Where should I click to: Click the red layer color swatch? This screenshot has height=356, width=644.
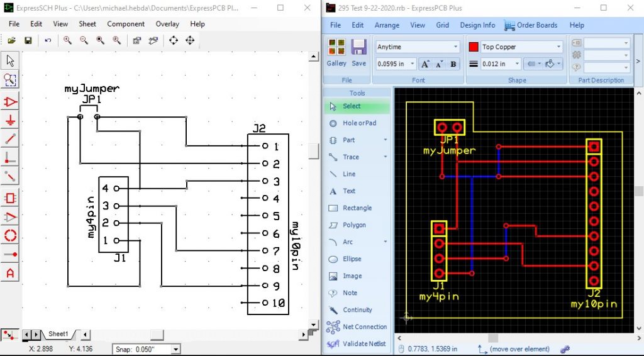[474, 47]
